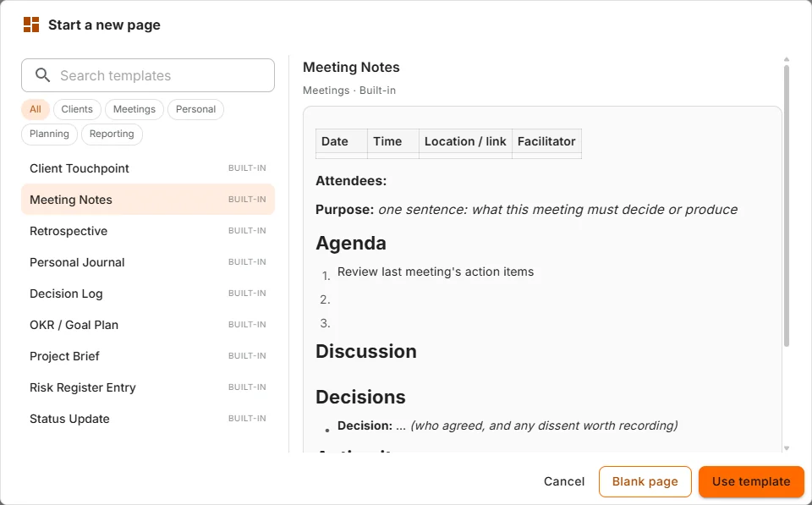Viewport: 812px width, 505px height.
Task: Filter templates by Personal
Action: [195, 109]
